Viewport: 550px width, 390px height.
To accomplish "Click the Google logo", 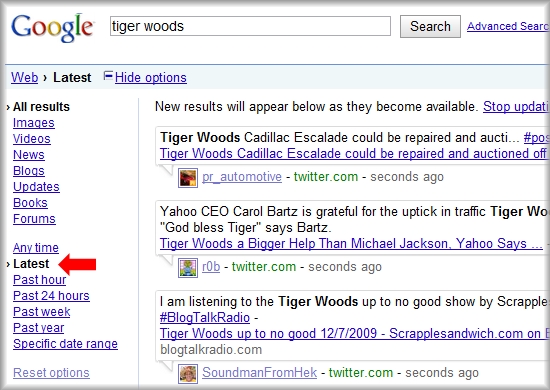I will coord(52,28).
